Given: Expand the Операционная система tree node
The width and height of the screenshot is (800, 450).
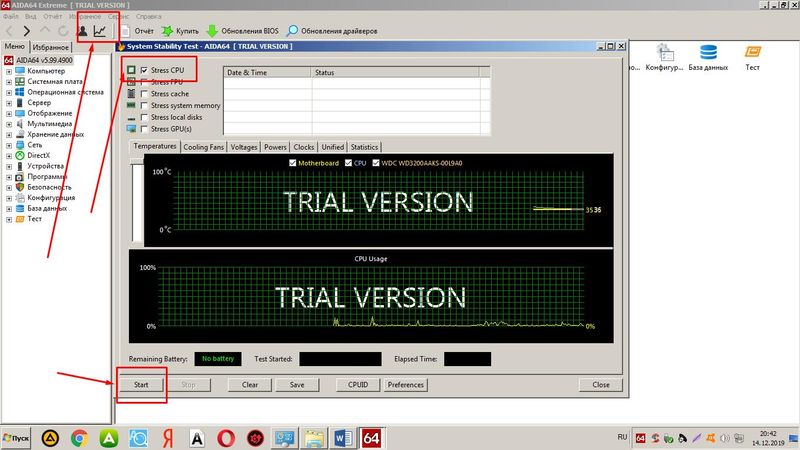Looking at the screenshot, I should [9, 93].
